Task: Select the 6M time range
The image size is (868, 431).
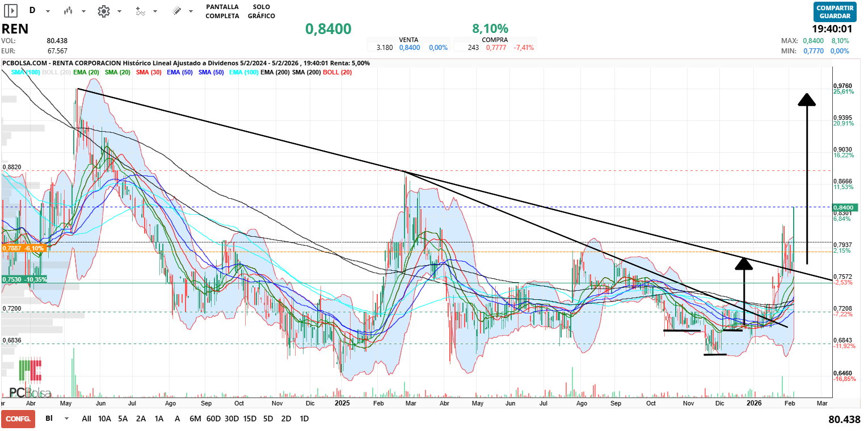Action: pyautogui.click(x=195, y=419)
